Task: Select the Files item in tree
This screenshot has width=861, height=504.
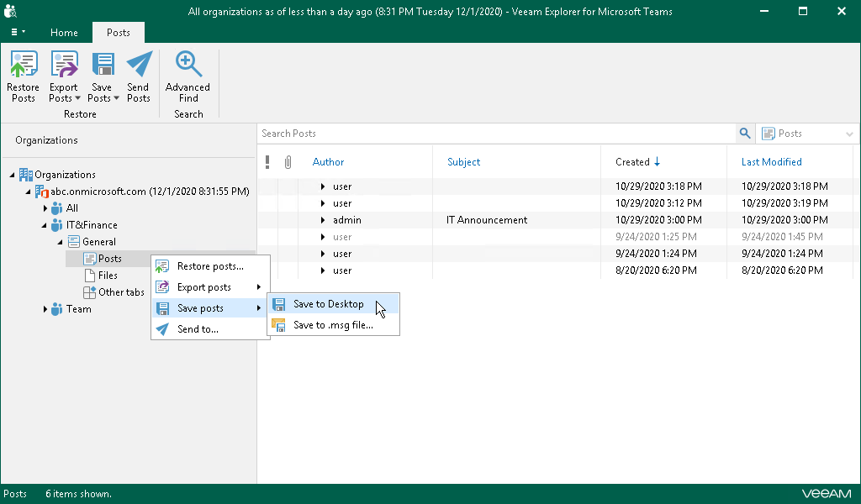Action: tap(108, 276)
